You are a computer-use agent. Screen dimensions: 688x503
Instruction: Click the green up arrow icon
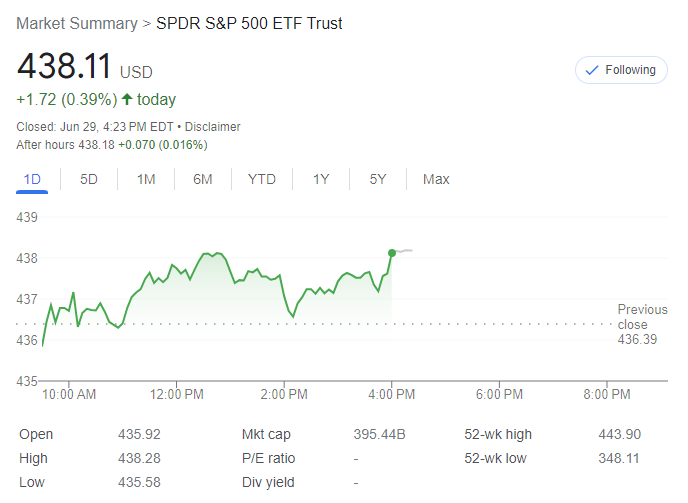click(126, 99)
